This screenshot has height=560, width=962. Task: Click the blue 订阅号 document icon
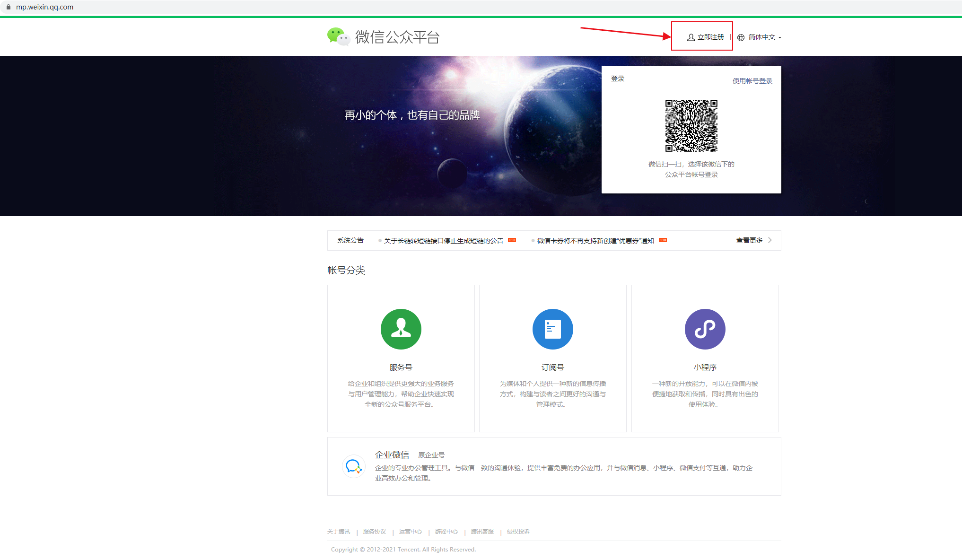[553, 329]
